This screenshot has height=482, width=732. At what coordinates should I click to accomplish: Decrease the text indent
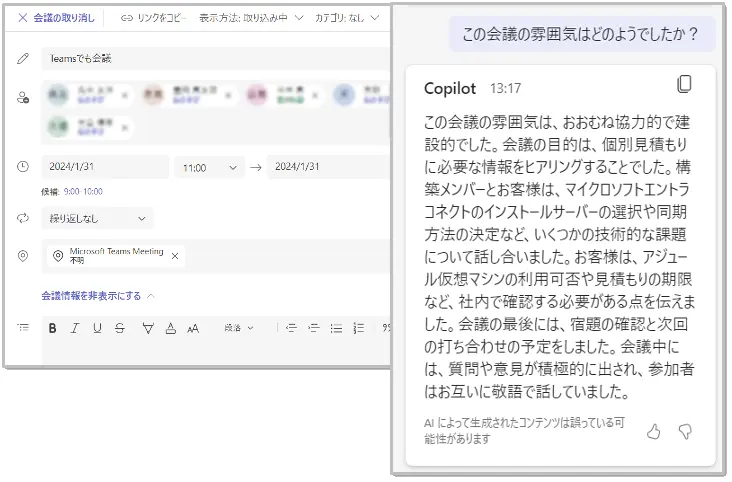291,328
